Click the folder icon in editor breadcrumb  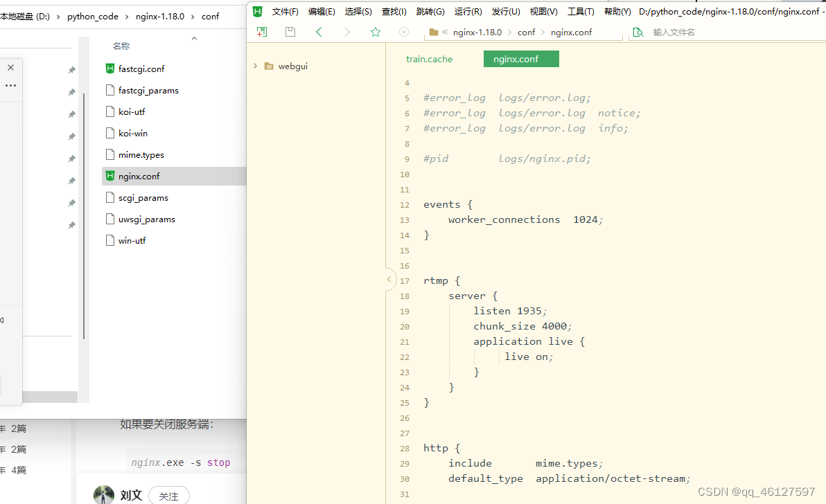pos(434,32)
